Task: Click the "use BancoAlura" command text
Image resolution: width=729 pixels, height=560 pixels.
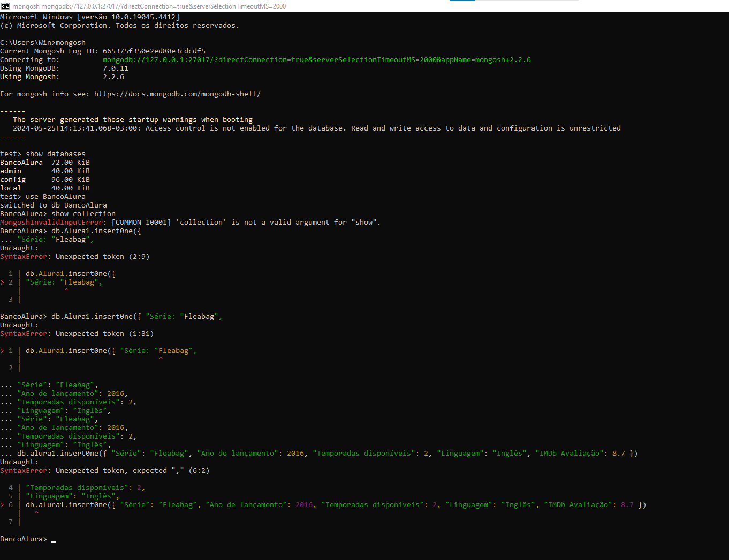Action: click(x=56, y=197)
